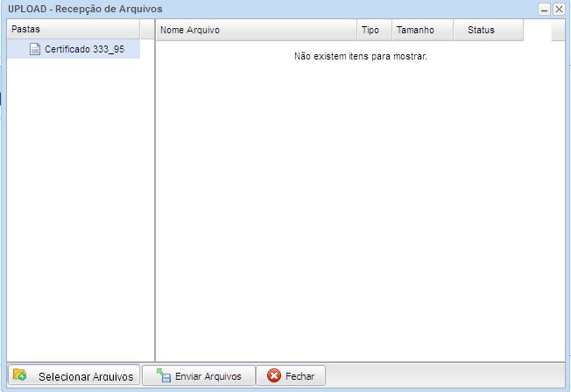Sort by the Nome Arquivo column header
The width and height of the screenshot is (571, 392).
click(254, 30)
